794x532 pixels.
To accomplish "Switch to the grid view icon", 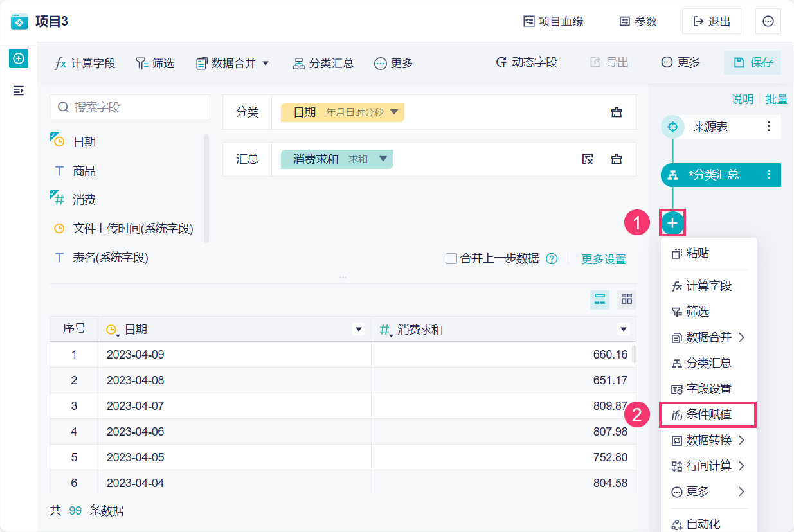I will coord(627,299).
